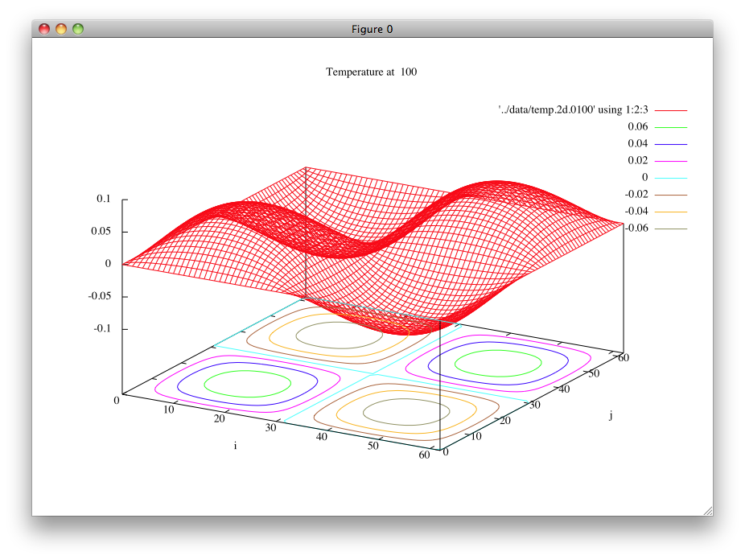
Task: Click the green zoom window button
Action: click(78, 29)
